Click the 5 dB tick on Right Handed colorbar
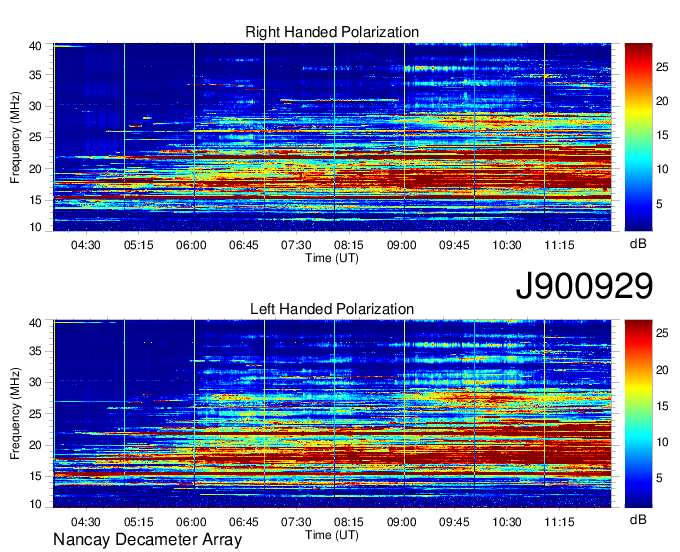The width and height of the screenshot is (680, 552). tap(659, 204)
